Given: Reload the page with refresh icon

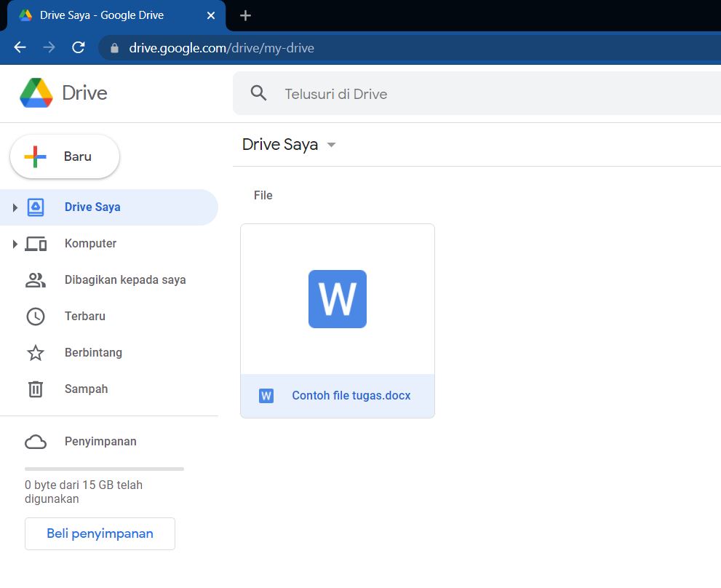Looking at the screenshot, I should pos(78,47).
